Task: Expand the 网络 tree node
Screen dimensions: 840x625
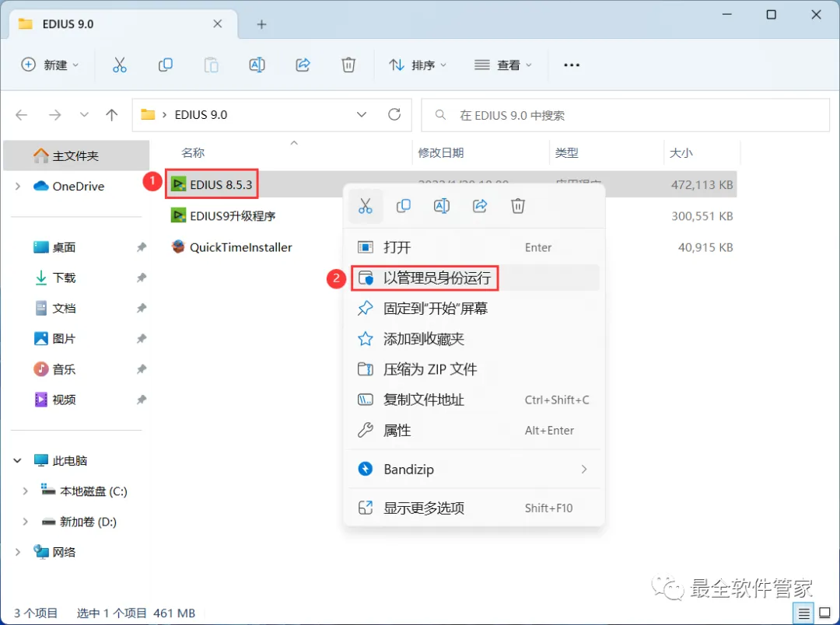Action: pyautogui.click(x=18, y=552)
